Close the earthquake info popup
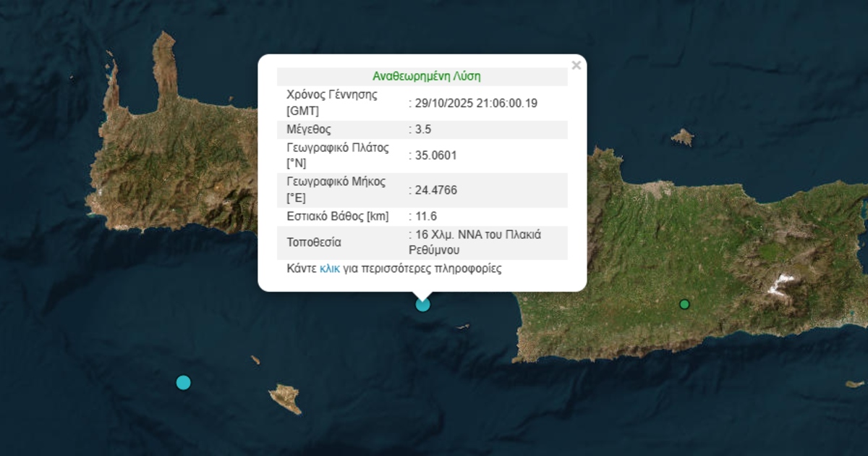 [x=576, y=66]
